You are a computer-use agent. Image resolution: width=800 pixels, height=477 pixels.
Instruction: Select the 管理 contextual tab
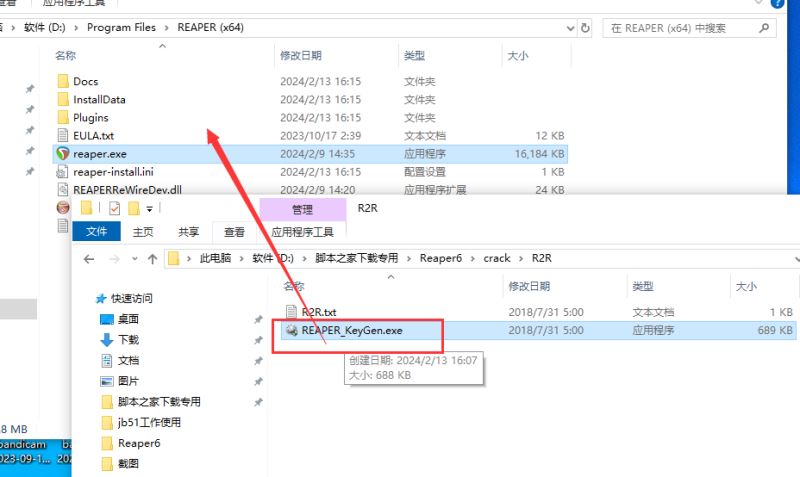[303, 210]
